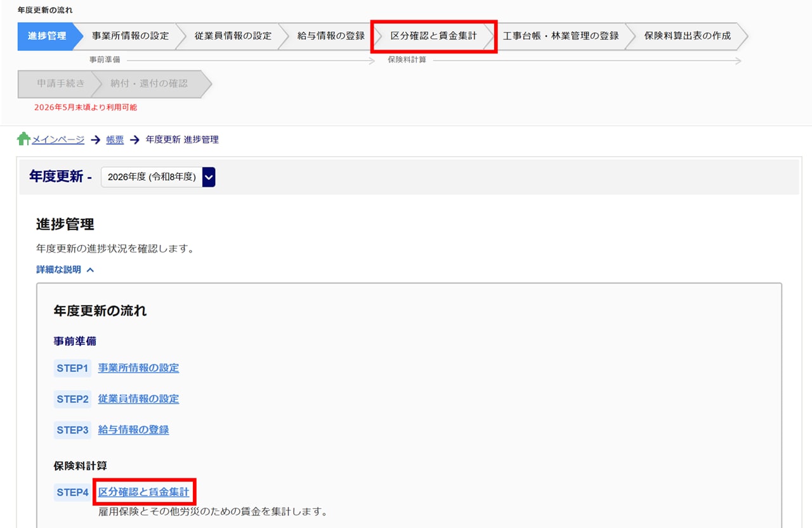Click the STEP4 badge label
The width and height of the screenshot is (812, 528).
coord(72,492)
